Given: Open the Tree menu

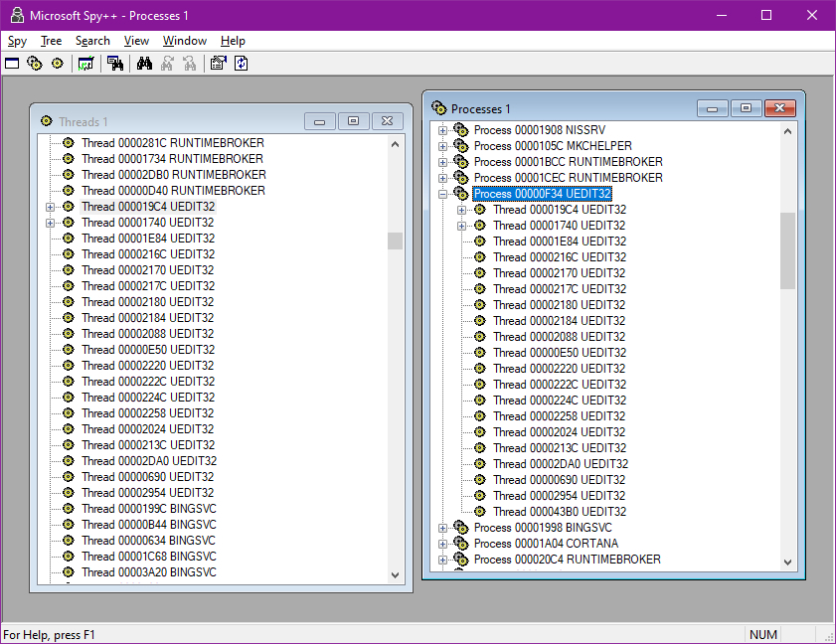Looking at the screenshot, I should [x=51, y=41].
